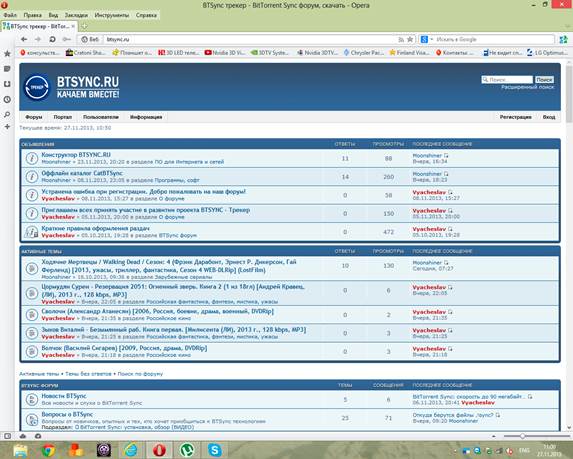The image size is (573, 459).
Task: Click the Регистрация link
Action: pyautogui.click(x=515, y=117)
